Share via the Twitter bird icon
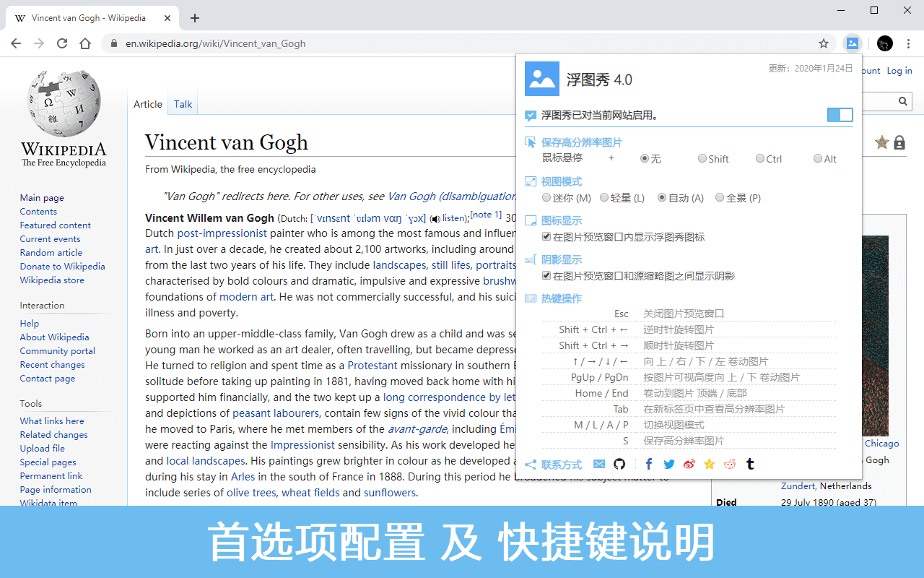Screen dimensions: 924x578 click(669, 464)
